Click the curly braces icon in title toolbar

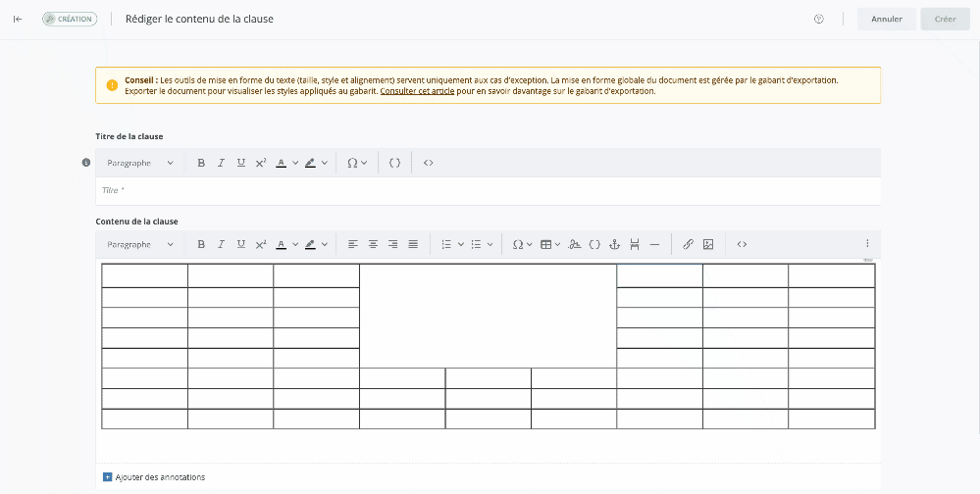(395, 163)
